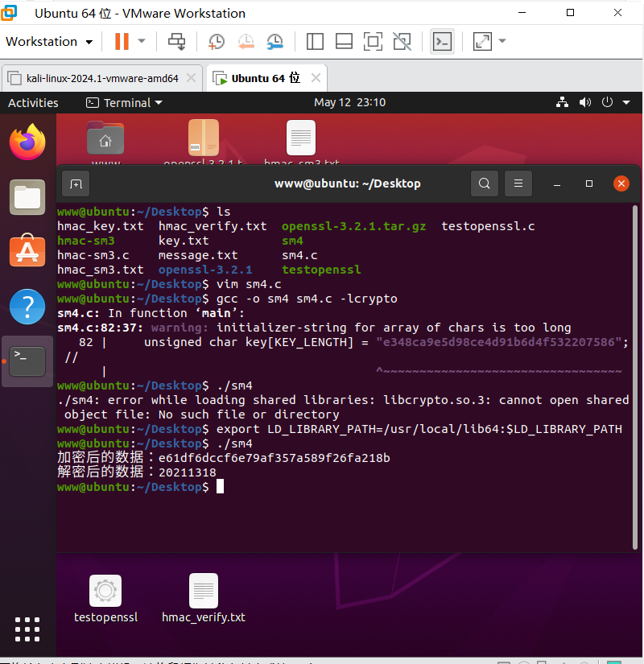Click the message.txt file name
644x664 pixels.
(x=198, y=255)
